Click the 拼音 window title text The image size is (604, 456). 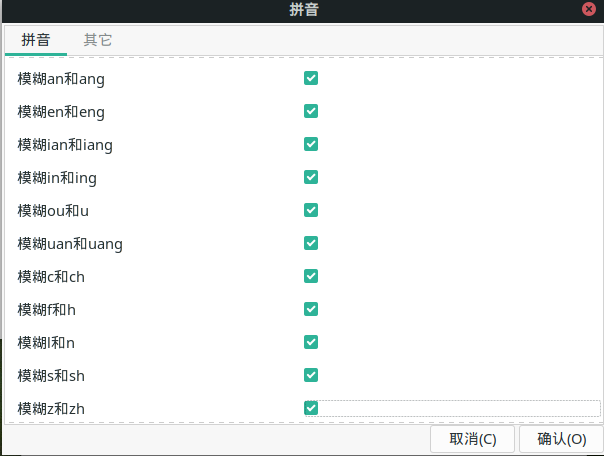[303, 10]
